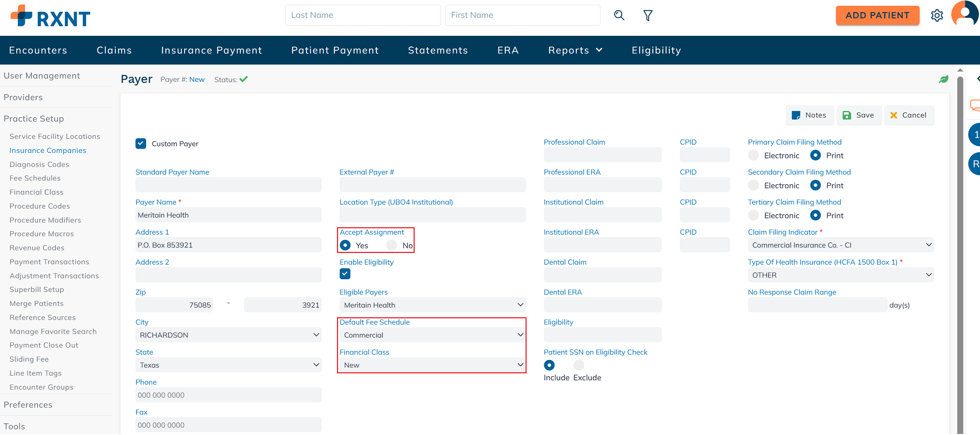This screenshot has height=435, width=980.
Task: Open the State dropdown showing Texas
Action: (228, 365)
